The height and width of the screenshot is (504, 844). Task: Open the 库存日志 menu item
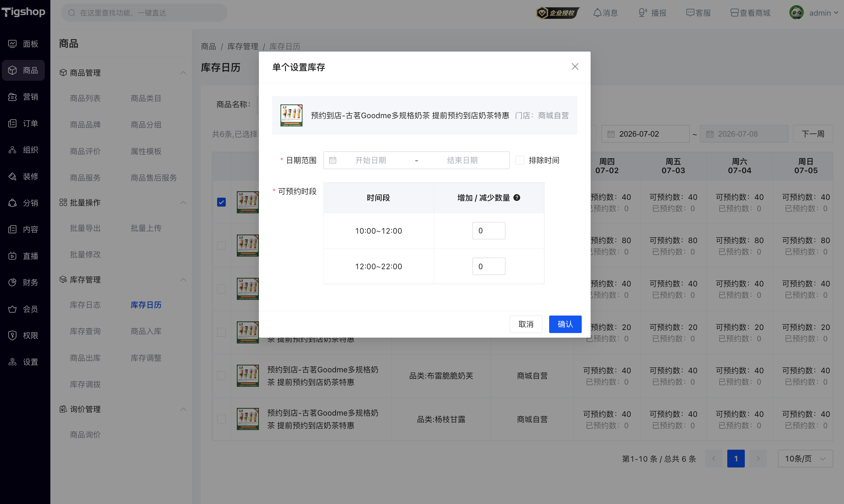pos(85,305)
